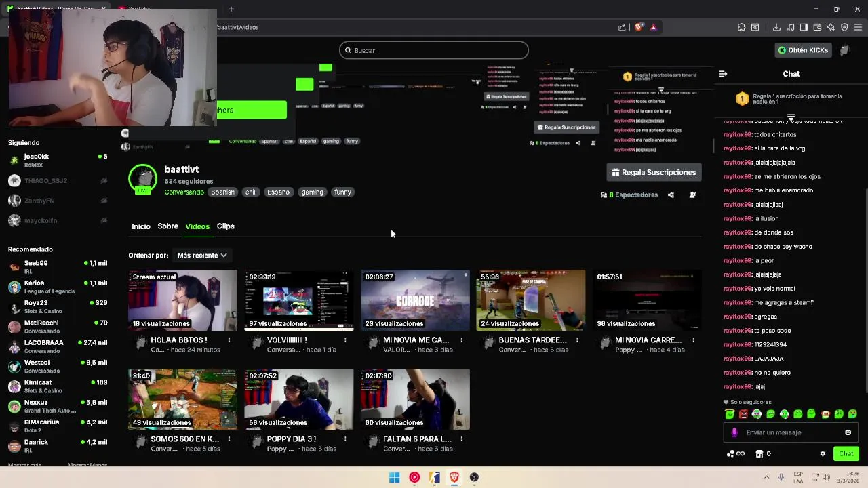Focus the Buscar search field
The image size is (868, 488).
point(434,50)
